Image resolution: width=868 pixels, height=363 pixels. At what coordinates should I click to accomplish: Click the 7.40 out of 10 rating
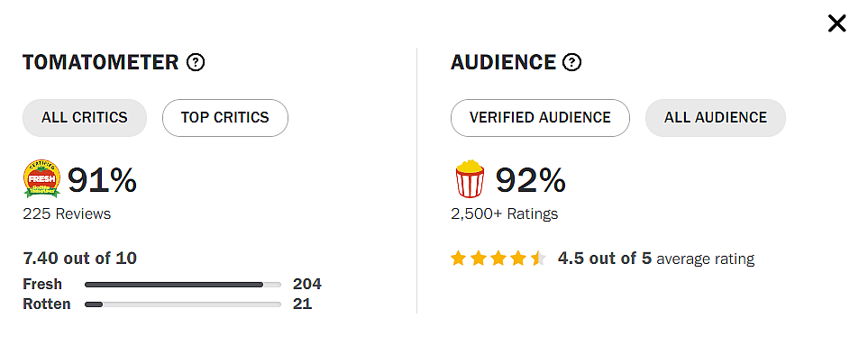coord(79,259)
